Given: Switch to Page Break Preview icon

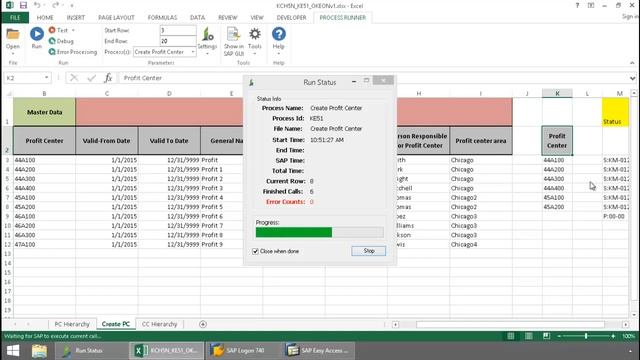Looking at the screenshot, I should tap(547, 336).
